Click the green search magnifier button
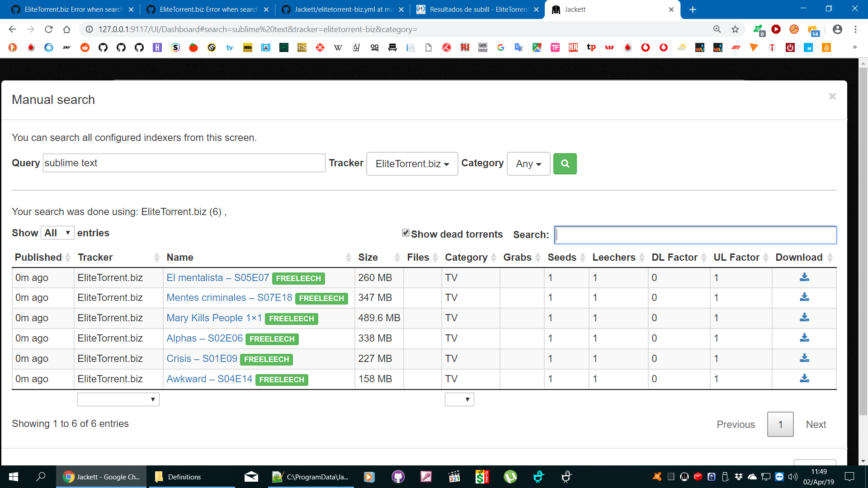Viewport: 868px width, 488px height. click(x=565, y=164)
